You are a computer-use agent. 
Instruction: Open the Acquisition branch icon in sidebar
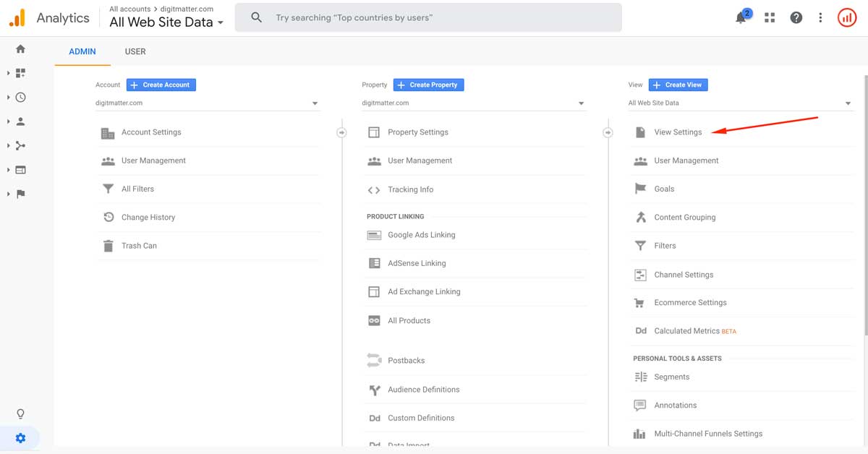coord(20,146)
